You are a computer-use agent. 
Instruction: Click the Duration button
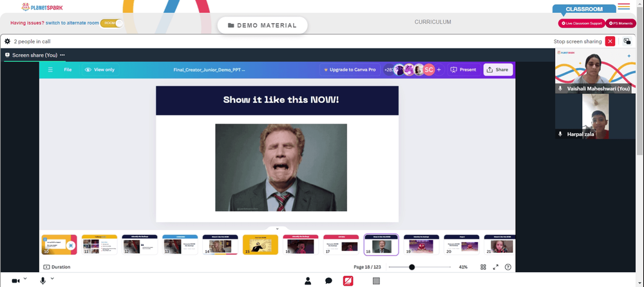pyautogui.click(x=57, y=267)
